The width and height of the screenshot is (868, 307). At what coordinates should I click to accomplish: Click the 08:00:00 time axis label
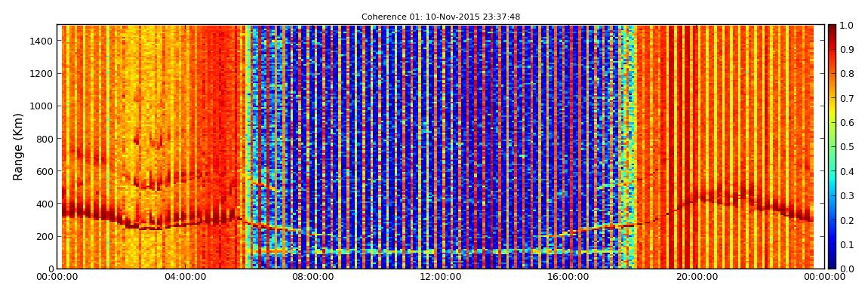(313, 277)
